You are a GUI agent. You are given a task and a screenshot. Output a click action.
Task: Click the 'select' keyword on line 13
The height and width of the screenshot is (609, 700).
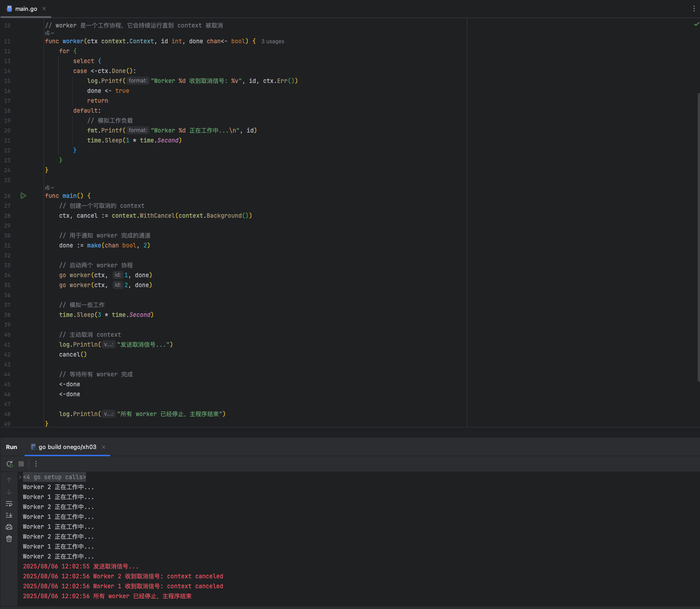point(84,61)
